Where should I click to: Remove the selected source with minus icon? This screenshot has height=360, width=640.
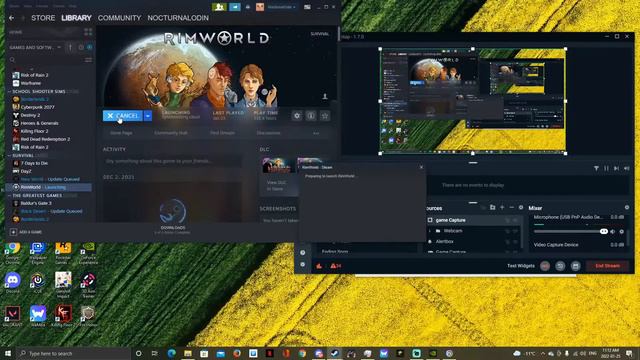[x=511, y=208]
